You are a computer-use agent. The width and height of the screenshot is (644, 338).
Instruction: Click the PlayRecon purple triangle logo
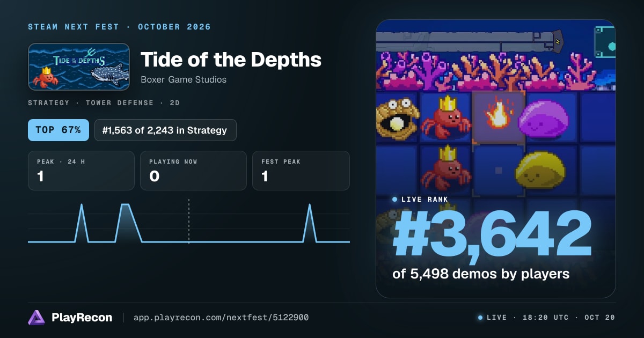click(36, 318)
